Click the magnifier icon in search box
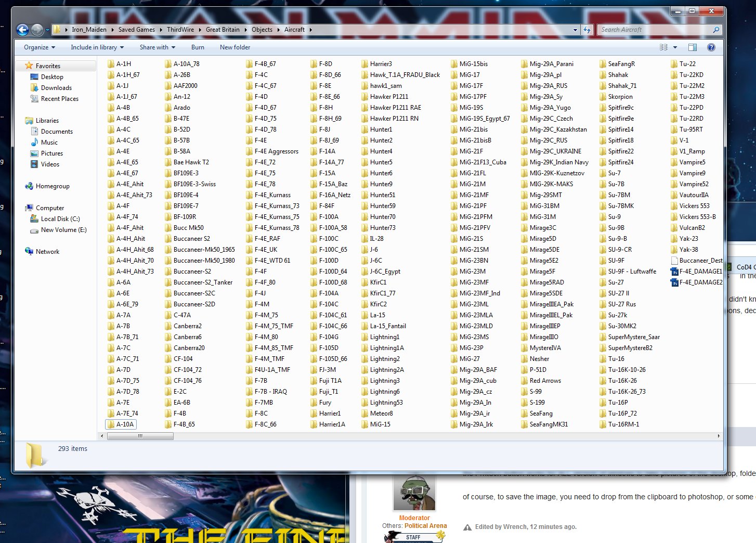 (716, 30)
